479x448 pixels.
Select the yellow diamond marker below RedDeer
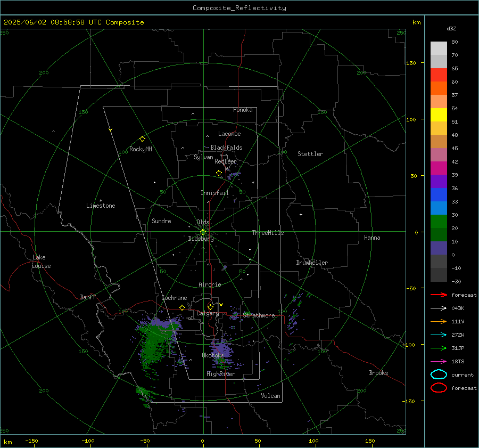(219, 173)
